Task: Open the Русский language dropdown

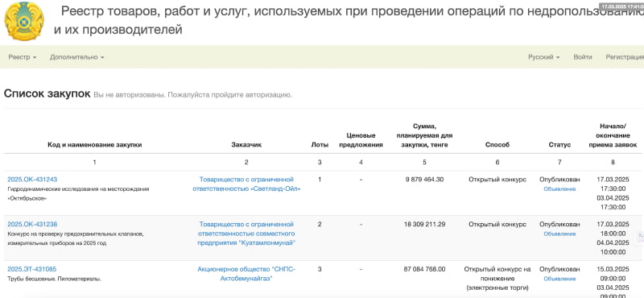Action: tap(544, 57)
